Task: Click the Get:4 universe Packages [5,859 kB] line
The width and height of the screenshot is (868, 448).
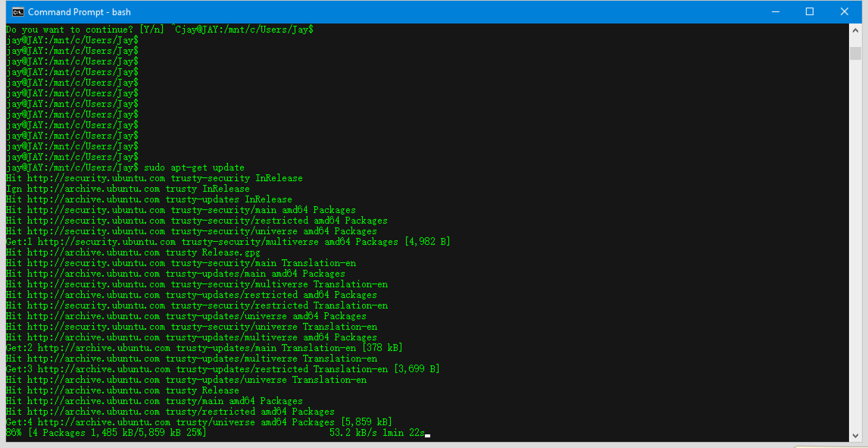Action: pyautogui.click(x=198, y=422)
